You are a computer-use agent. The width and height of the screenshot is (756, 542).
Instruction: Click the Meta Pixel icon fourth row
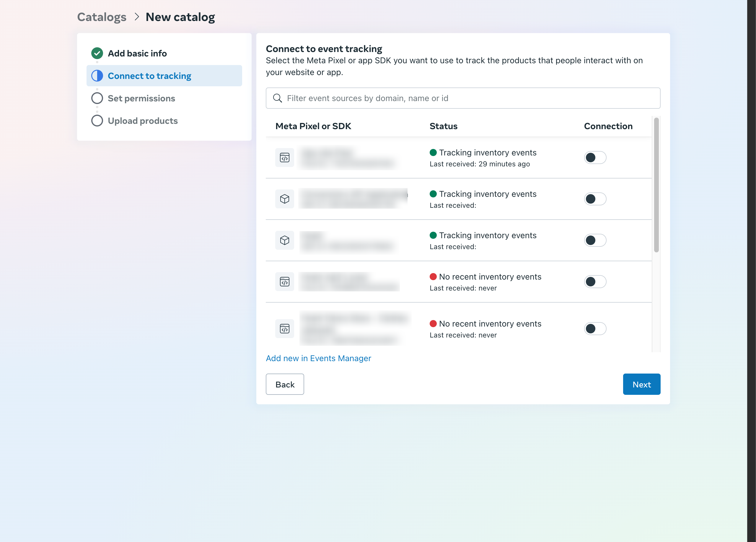(284, 282)
